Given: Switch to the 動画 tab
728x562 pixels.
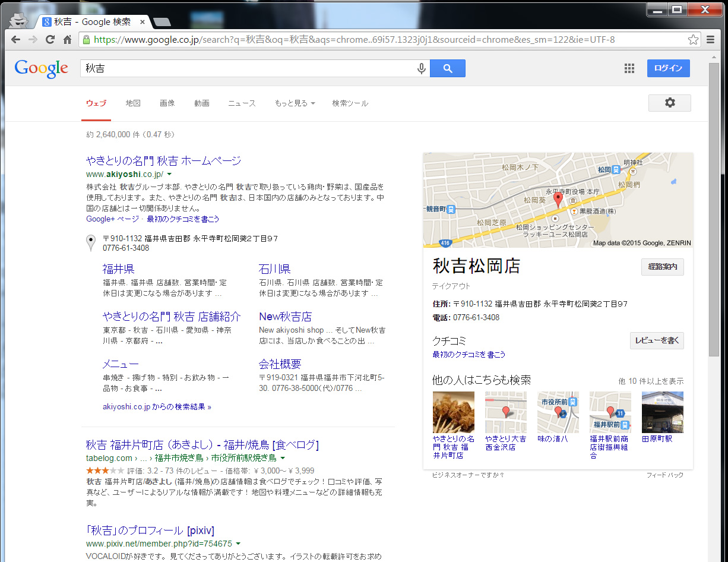Looking at the screenshot, I should (202, 103).
